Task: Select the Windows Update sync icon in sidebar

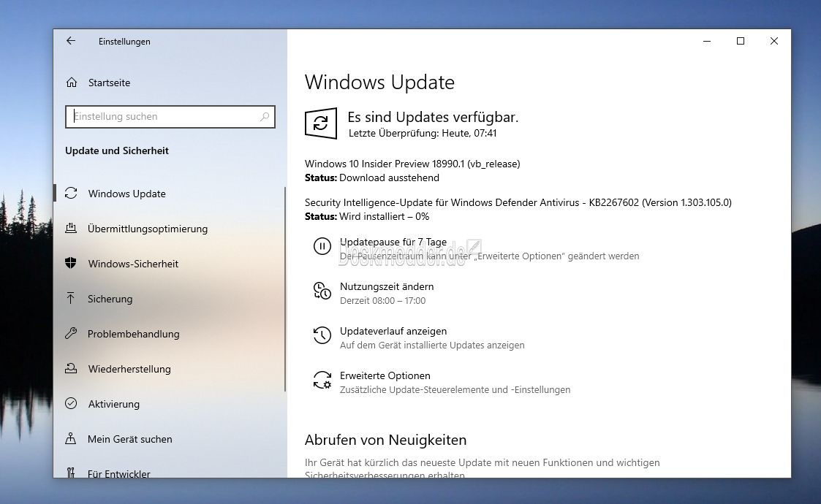Action: [x=71, y=193]
